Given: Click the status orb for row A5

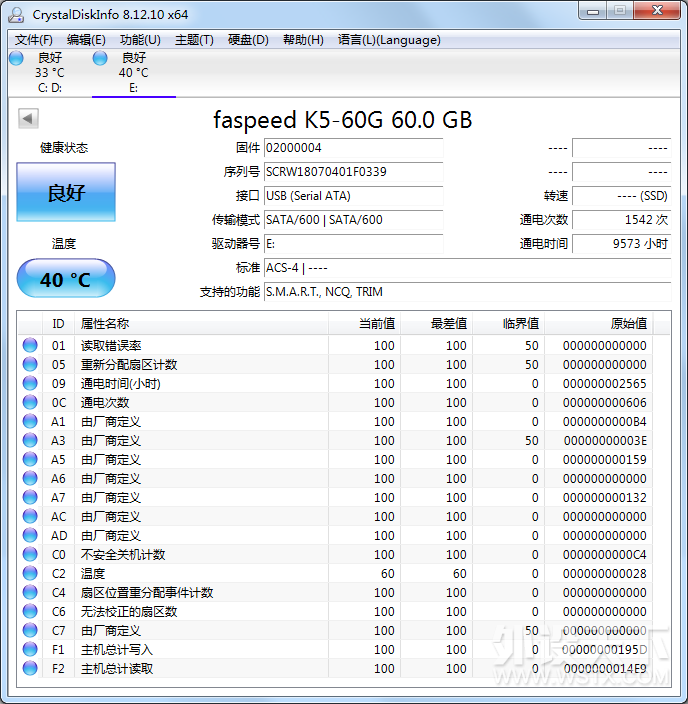Looking at the screenshot, I should click(30, 459).
